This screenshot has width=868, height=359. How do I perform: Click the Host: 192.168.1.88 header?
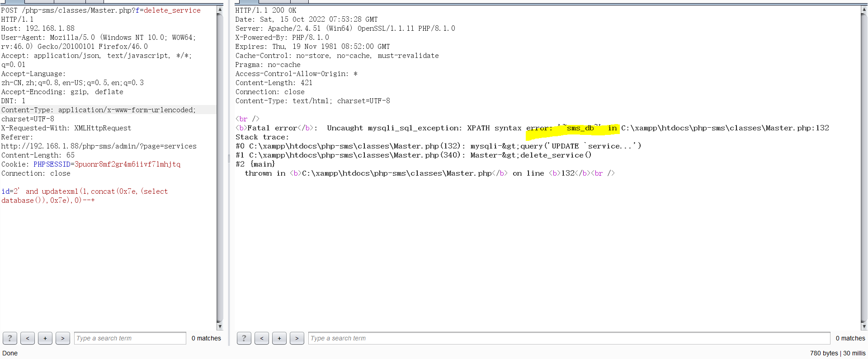pyautogui.click(x=38, y=29)
